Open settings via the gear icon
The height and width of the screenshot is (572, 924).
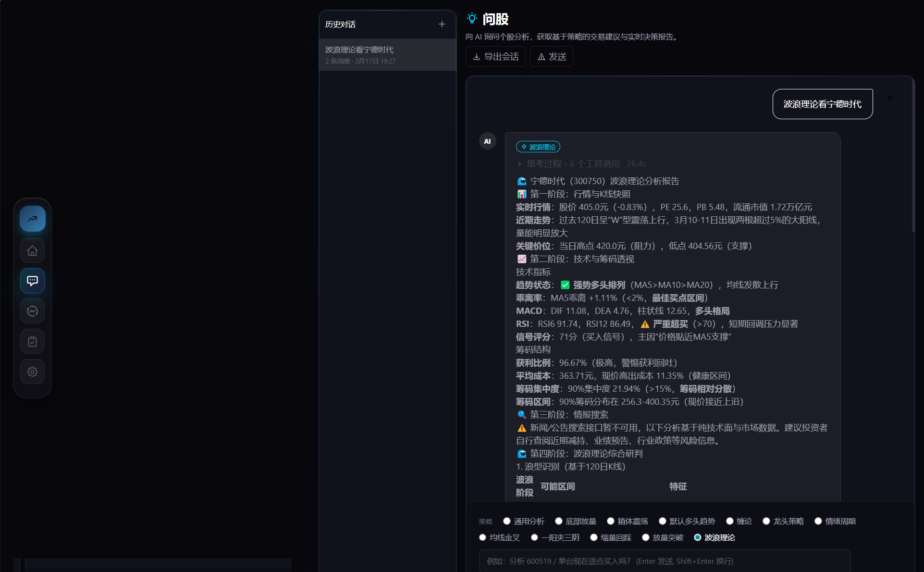(x=32, y=372)
